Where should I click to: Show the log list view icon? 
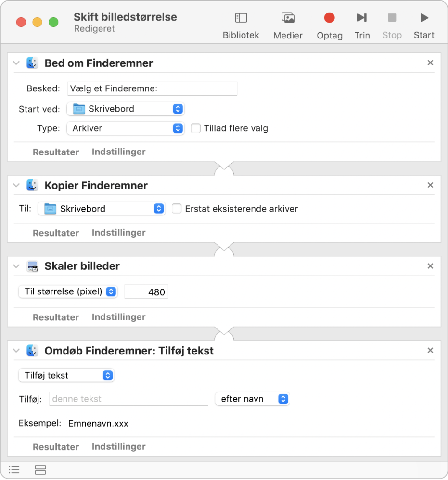pyautogui.click(x=14, y=469)
